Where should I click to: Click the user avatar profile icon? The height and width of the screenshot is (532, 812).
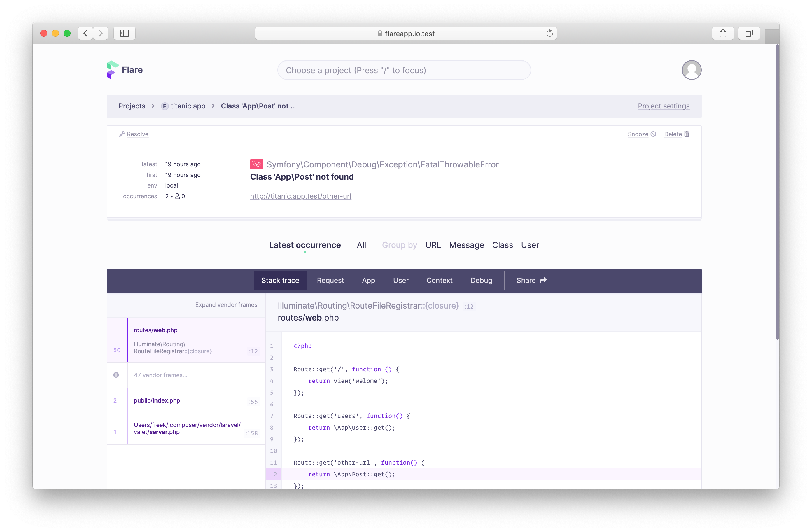tap(692, 70)
